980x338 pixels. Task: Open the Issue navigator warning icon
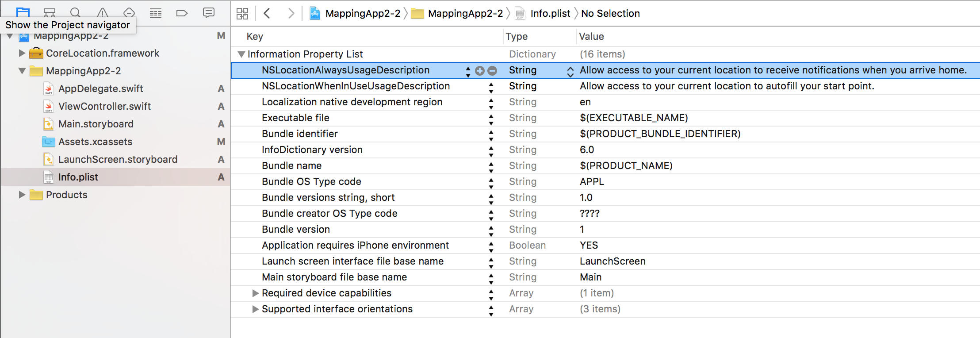click(x=102, y=12)
